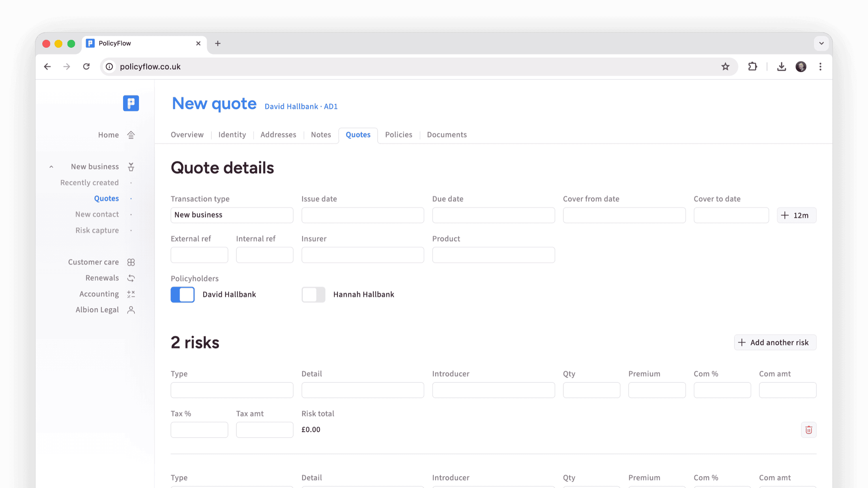Open Risk capture in the sidebar

pyautogui.click(x=97, y=230)
